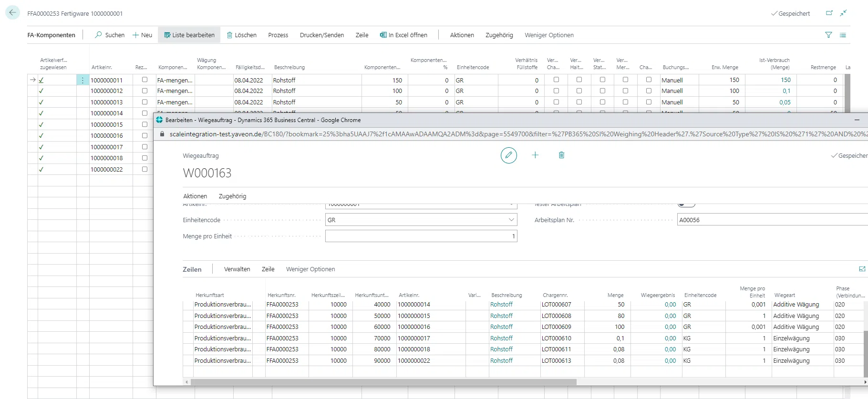The height and width of the screenshot is (399, 868).
Task: Toggle Ver. Stat checkbox in second row
Action: (602, 91)
